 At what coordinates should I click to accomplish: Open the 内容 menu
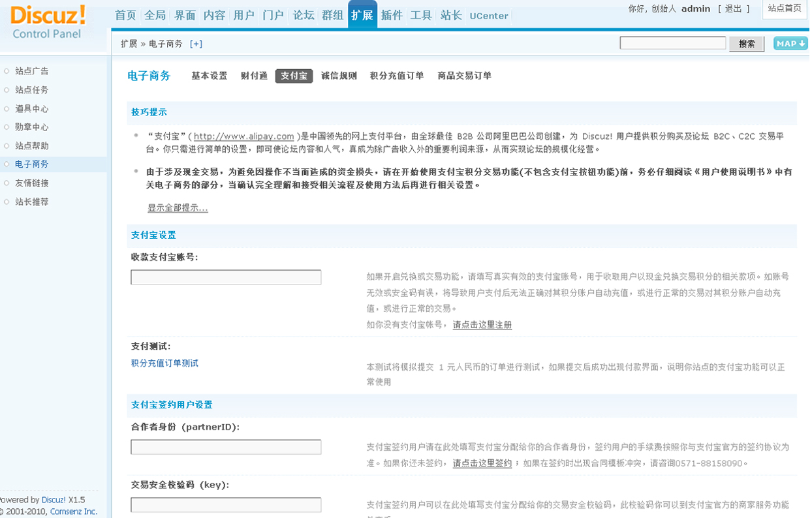[x=214, y=15]
